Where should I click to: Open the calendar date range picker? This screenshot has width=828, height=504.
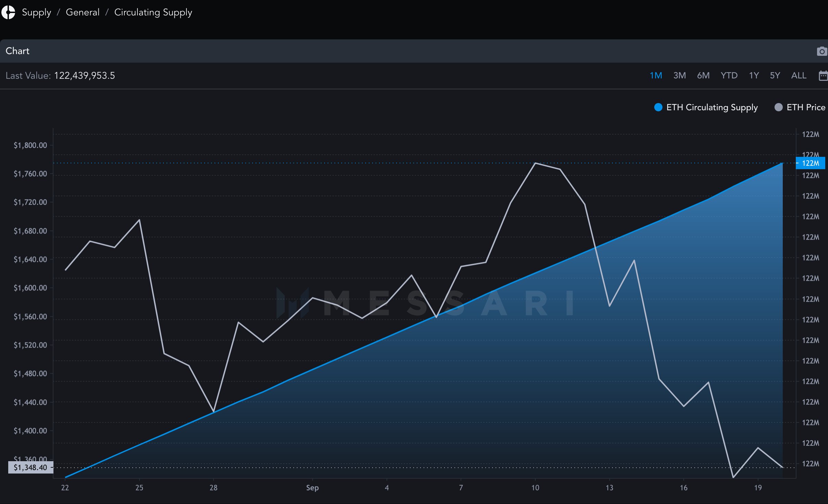(x=823, y=76)
